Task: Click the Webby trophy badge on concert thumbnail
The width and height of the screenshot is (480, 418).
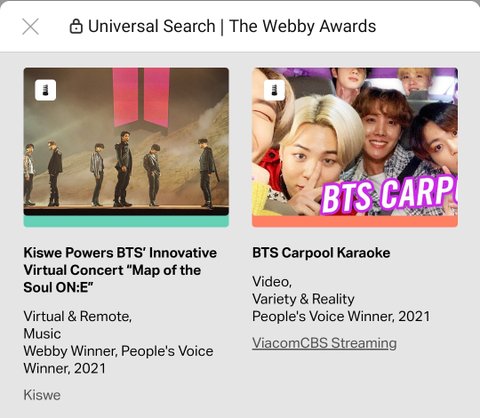Action: 45,90
